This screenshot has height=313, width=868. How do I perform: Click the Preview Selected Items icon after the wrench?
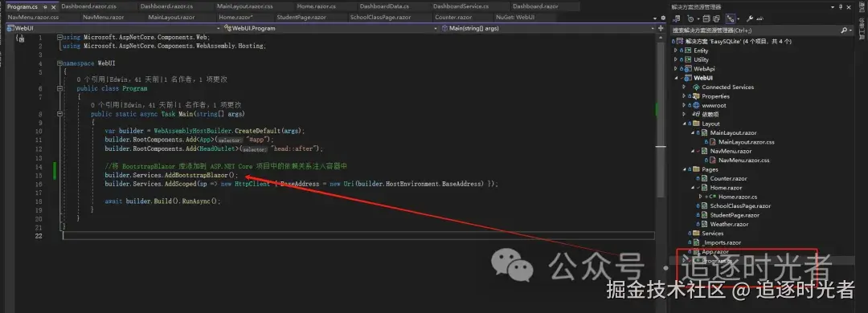click(760, 18)
